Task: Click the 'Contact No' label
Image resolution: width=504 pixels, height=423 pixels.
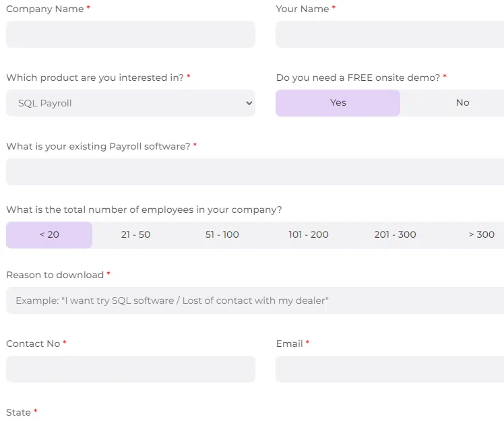Action: pyautogui.click(x=33, y=344)
